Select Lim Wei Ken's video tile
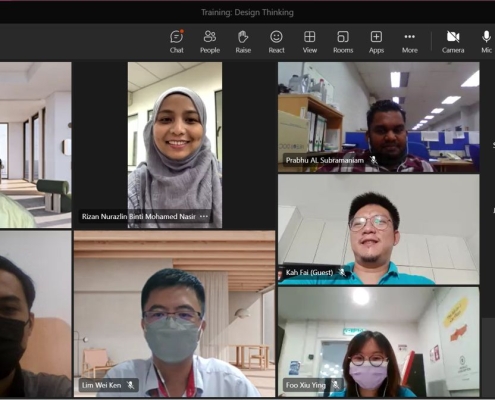 click(175, 314)
